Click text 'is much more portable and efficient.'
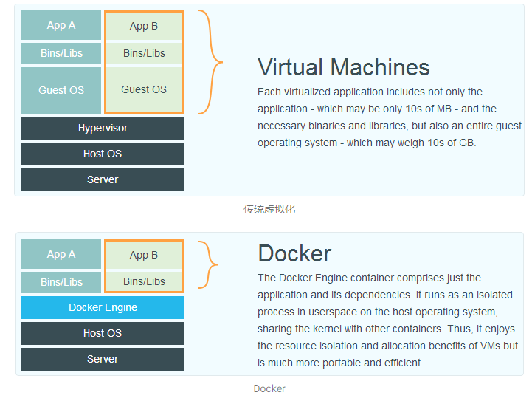The height and width of the screenshot is (404, 532). pos(340,363)
